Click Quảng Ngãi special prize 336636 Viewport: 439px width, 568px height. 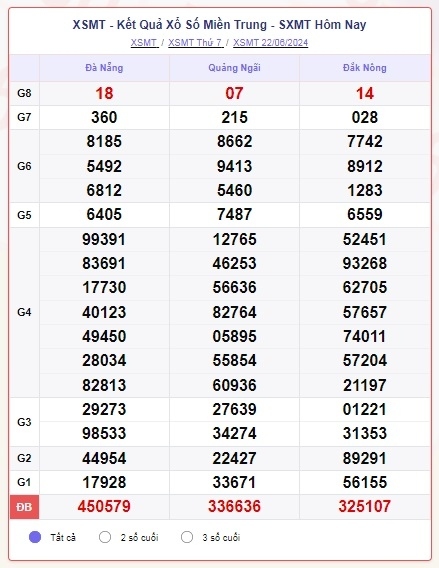[x=234, y=506]
